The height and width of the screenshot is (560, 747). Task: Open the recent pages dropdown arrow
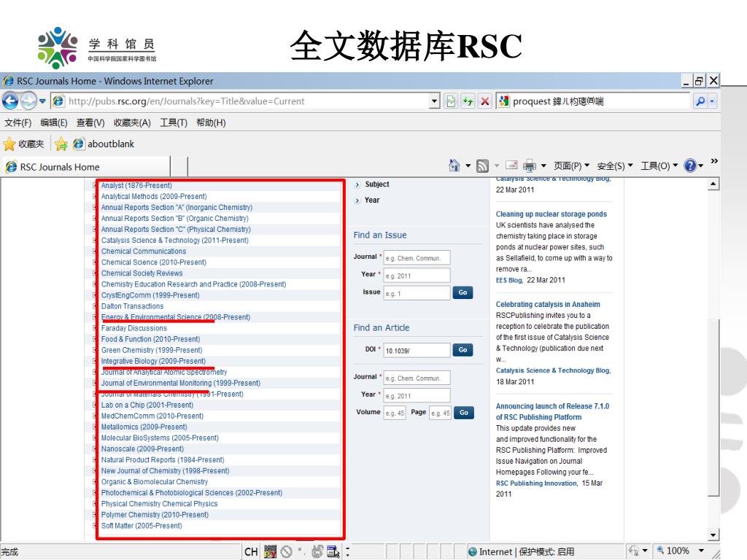(42, 101)
